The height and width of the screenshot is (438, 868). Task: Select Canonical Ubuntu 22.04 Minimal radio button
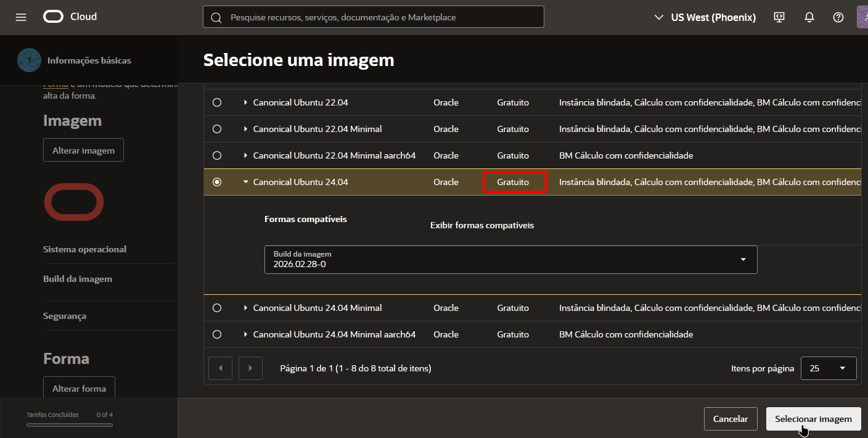(x=217, y=129)
